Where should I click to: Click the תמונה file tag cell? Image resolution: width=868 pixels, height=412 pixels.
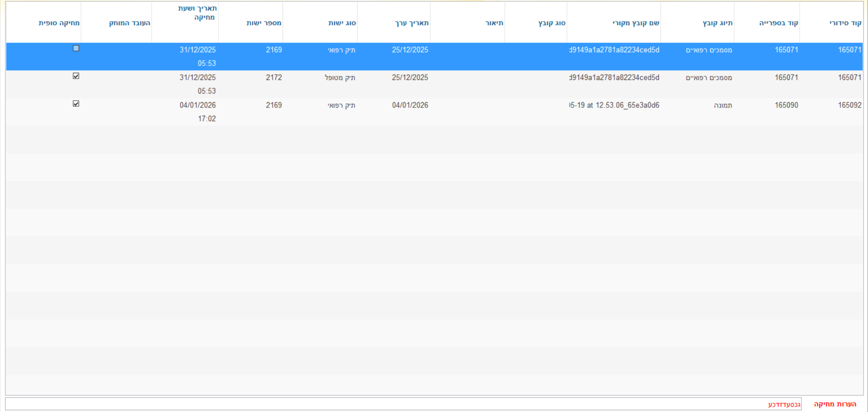tap(722, 105)
